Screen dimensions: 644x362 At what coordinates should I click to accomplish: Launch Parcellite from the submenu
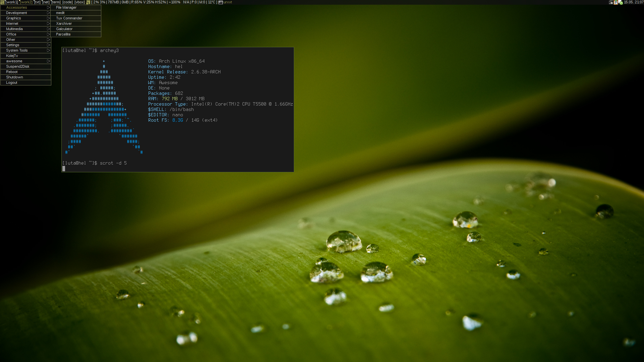pyautogui.click(x=76, y=34)
